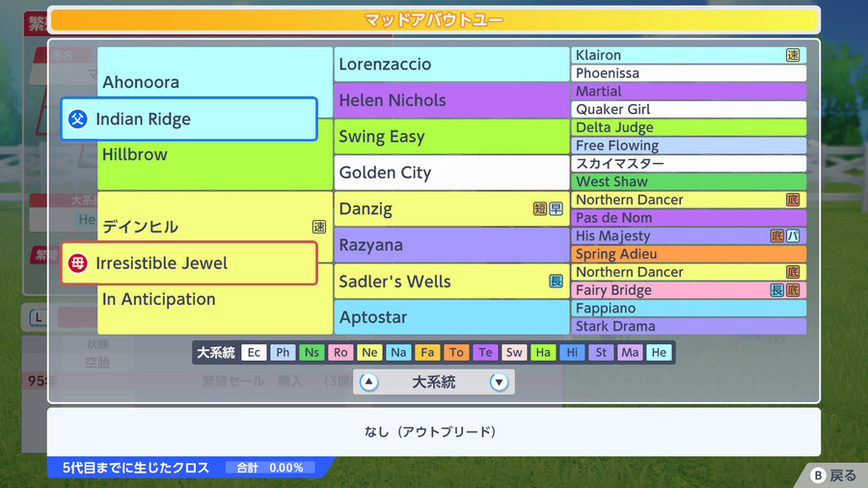
Task: Click the badge on Northern Dancer above Pas de Nom
Action: (793, 200)
